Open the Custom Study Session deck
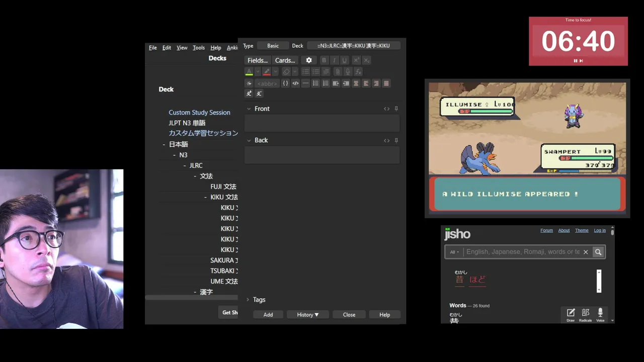The height and width of the screenshot is (362, 644). pos(199,113)
